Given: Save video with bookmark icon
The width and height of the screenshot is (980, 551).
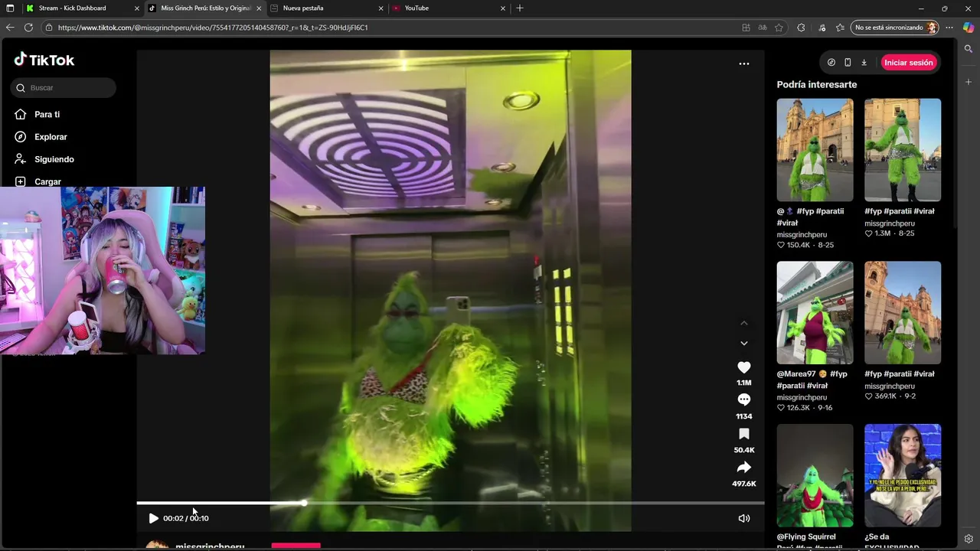Looking at the screenshot, I should [743, 434].
